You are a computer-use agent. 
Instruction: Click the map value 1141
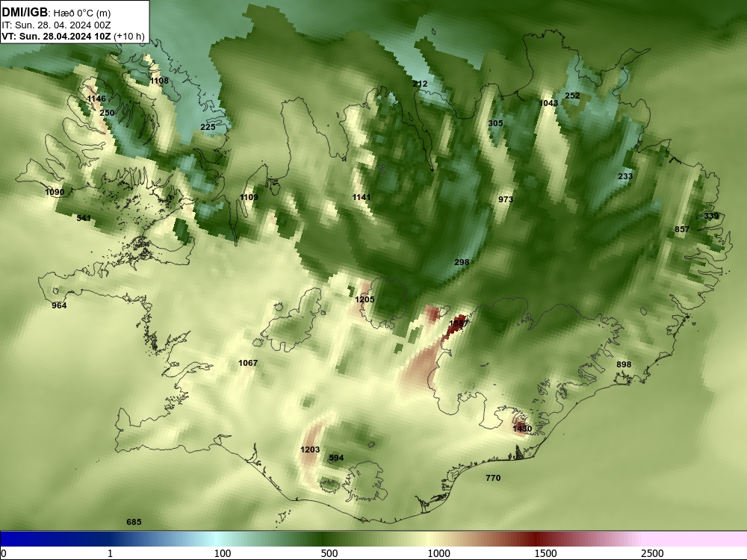pyautogui.click(x=361, y=197)
